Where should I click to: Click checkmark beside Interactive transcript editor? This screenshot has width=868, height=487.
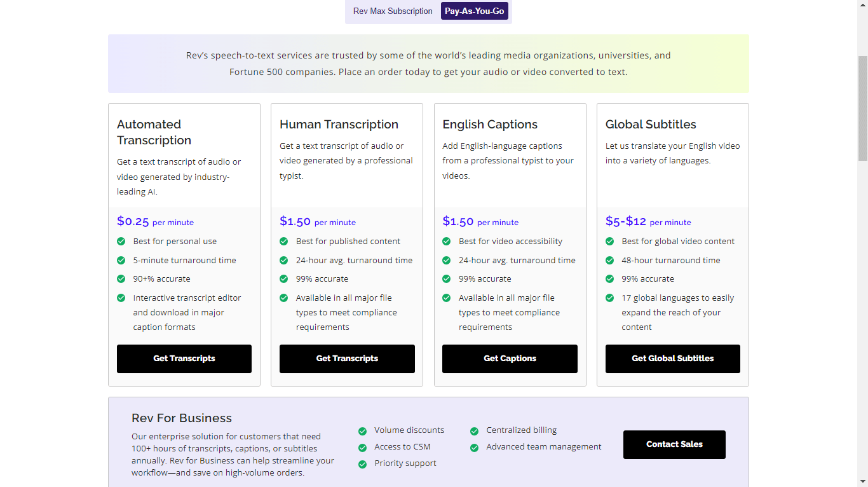point(121,298)
